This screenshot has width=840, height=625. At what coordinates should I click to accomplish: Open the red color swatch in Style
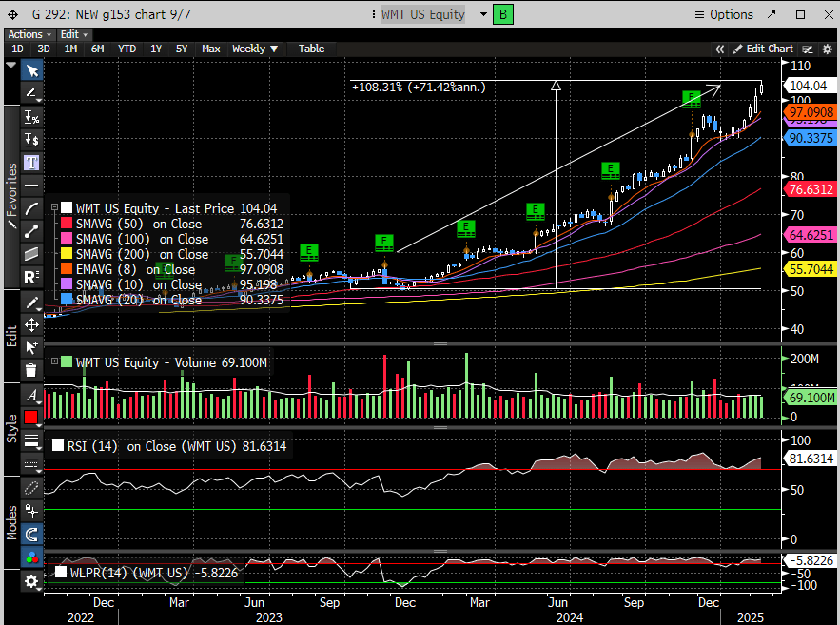[31, 418]
